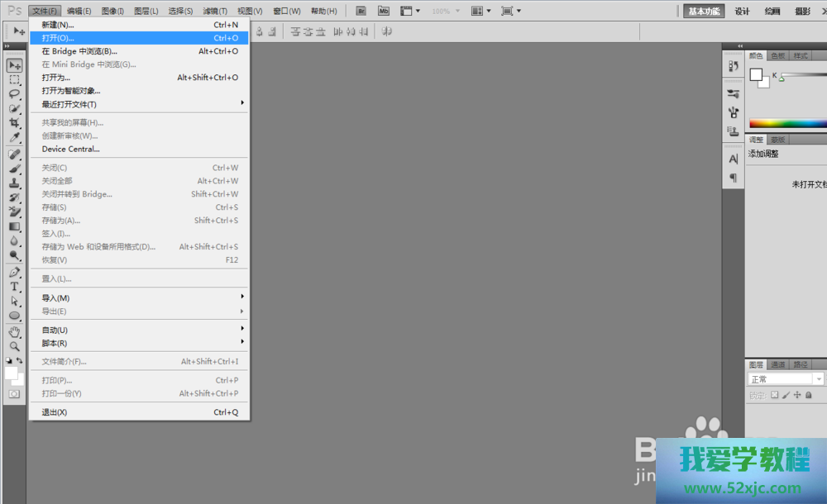Select the Lasso tool in the toolbox

pos(14,93)
